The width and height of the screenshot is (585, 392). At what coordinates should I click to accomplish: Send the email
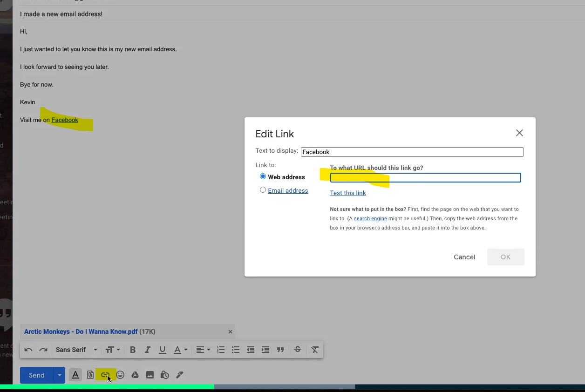coord(37,375)
